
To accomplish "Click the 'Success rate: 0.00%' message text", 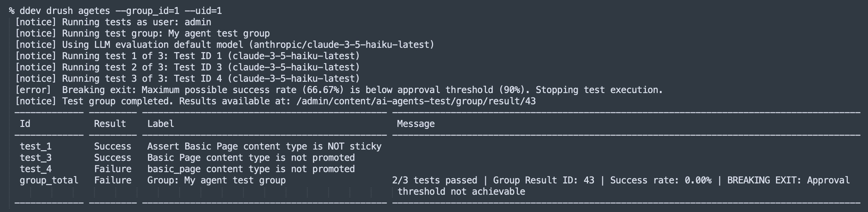I will [661, 180].
